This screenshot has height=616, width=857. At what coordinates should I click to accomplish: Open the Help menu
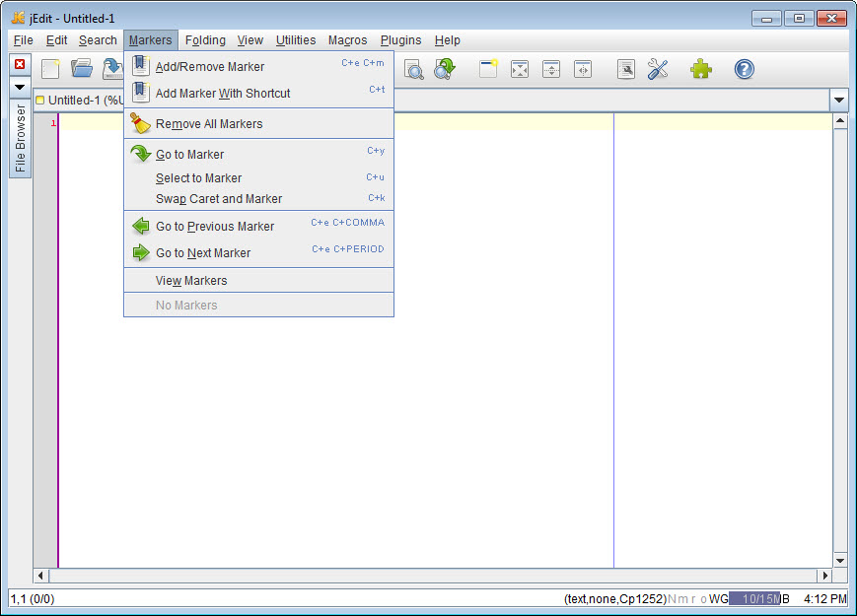click(x=447, y=40)
